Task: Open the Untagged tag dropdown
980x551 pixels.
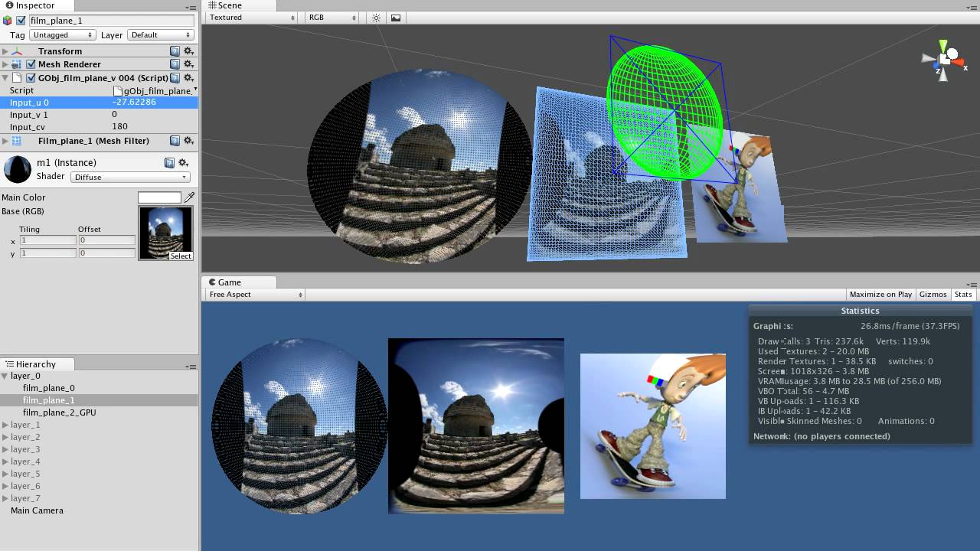Action: click(x=61, y=34)
